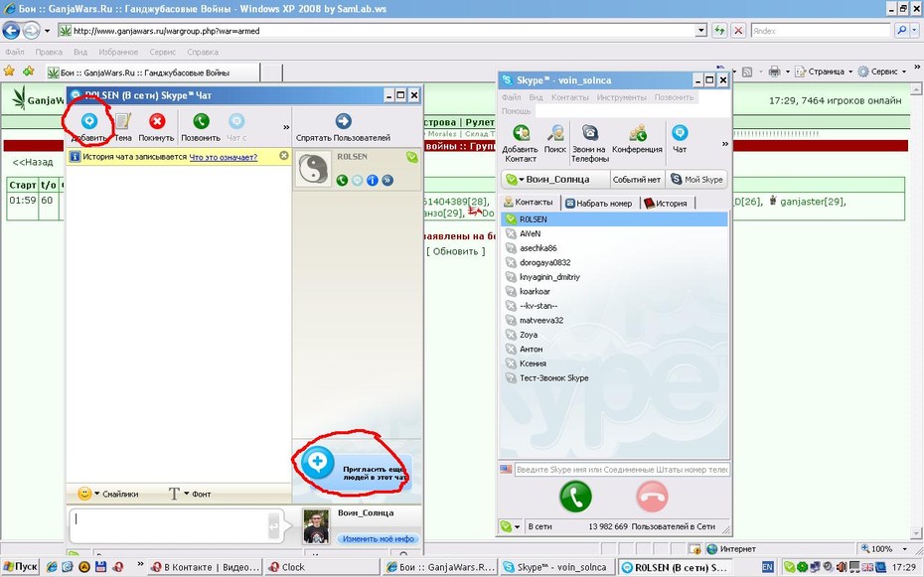
Task: Click the printer icon in IE toolbar
Action: (774, 72)
